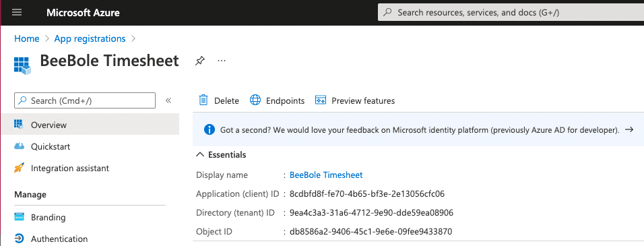Open Branding settings
This screenshot has height=246, width=644.
[x=49, y=217]
